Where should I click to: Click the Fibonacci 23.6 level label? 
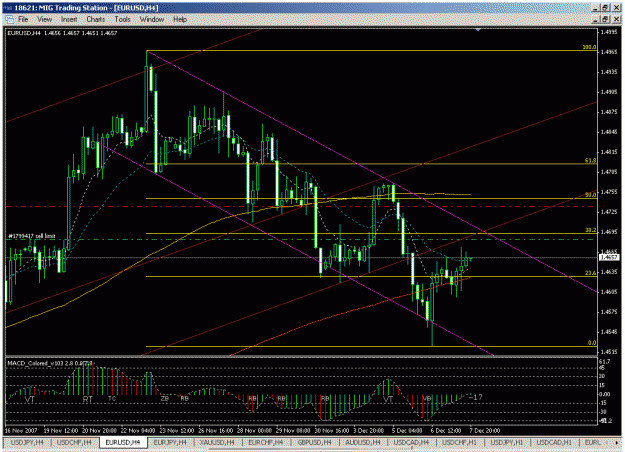[590, 273]
